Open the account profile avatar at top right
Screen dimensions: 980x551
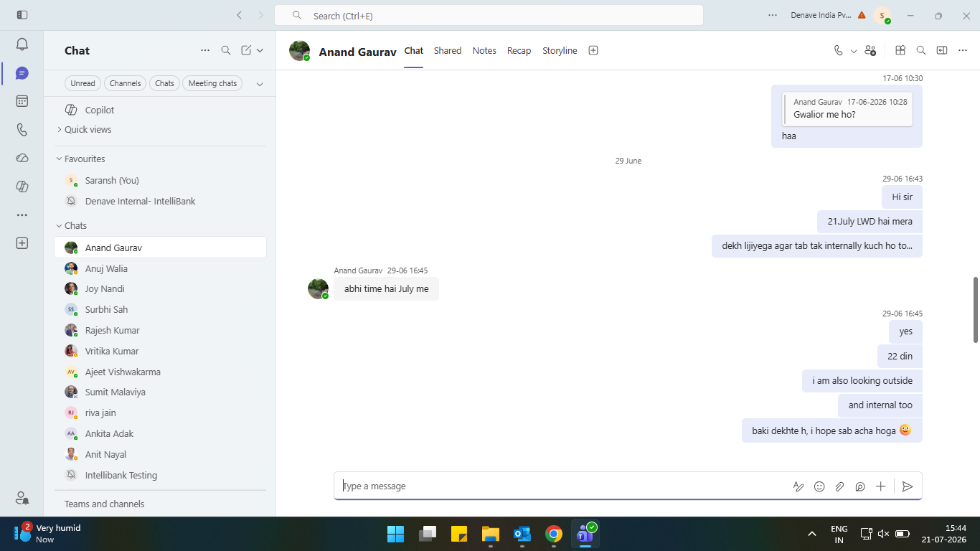tap(882, 15)
